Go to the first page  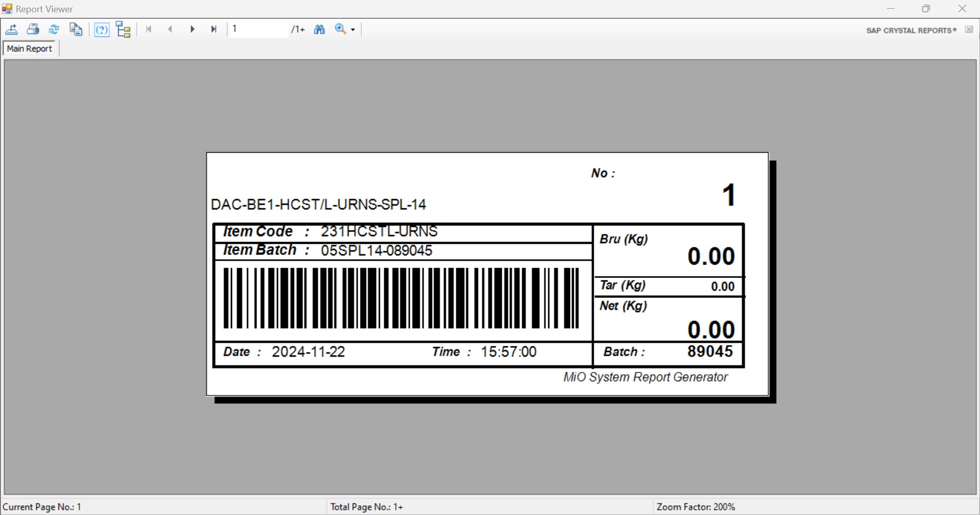(149, 29)
